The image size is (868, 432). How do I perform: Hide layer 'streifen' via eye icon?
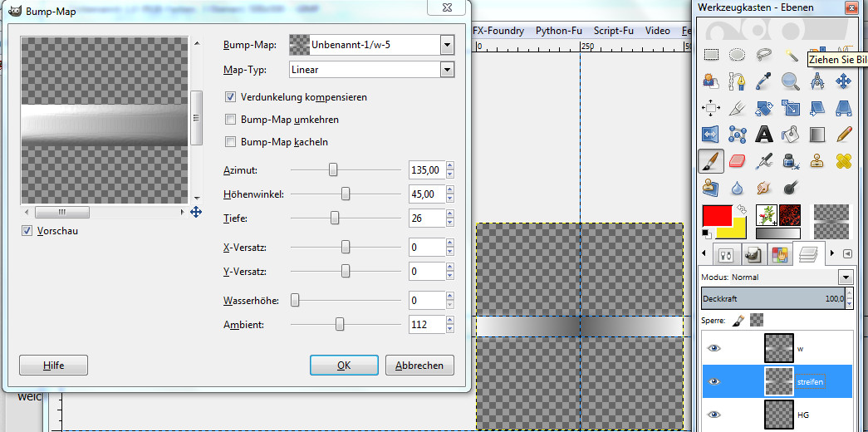[x=714, y=381]
